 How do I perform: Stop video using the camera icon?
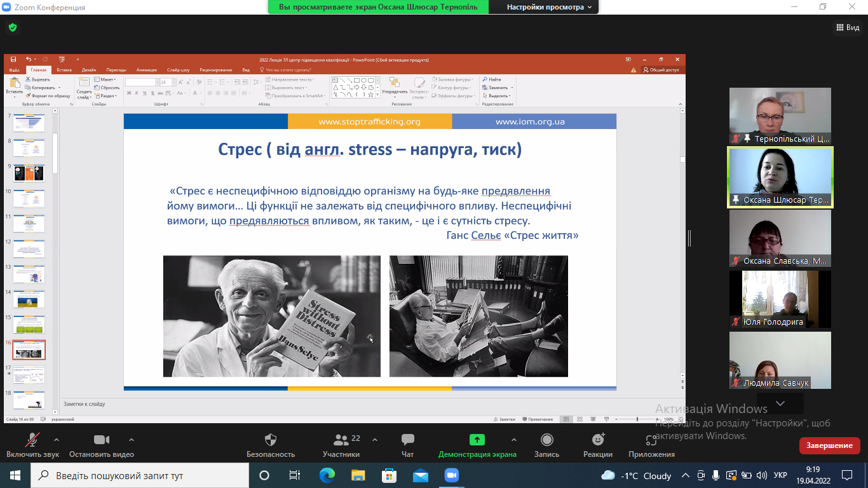[102, 440]
